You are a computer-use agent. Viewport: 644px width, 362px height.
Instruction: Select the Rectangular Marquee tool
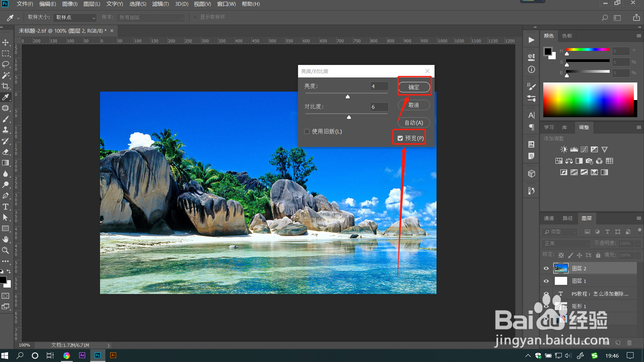(6, 54)
